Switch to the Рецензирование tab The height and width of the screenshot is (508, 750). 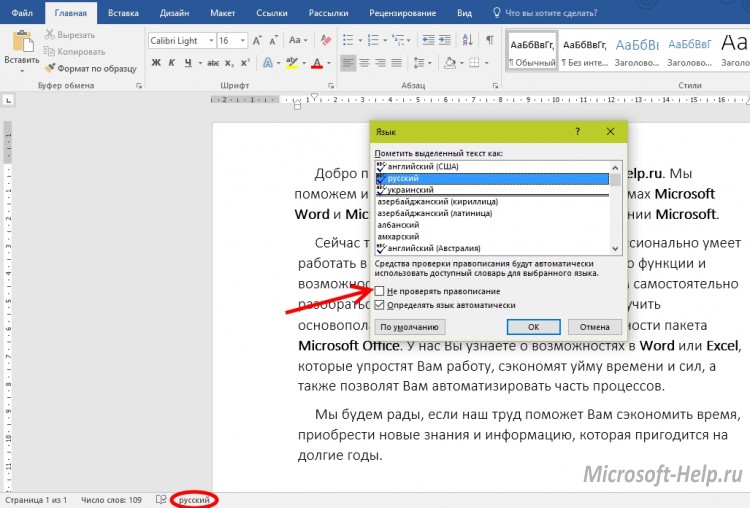[402, 13]
